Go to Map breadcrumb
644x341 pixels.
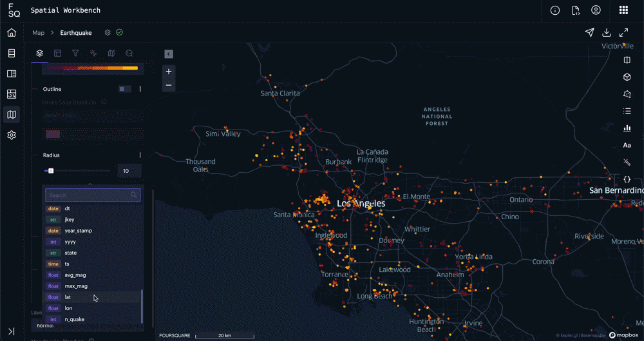(38, 32)
